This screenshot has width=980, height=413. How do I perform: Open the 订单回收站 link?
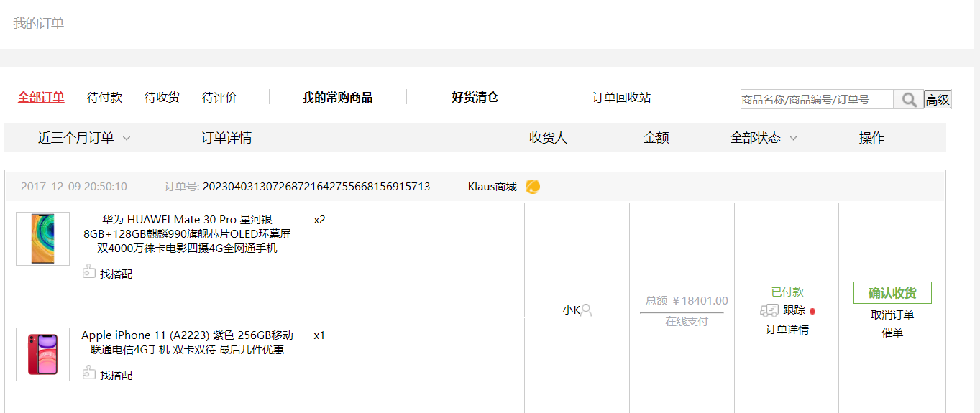coord(621,97)
